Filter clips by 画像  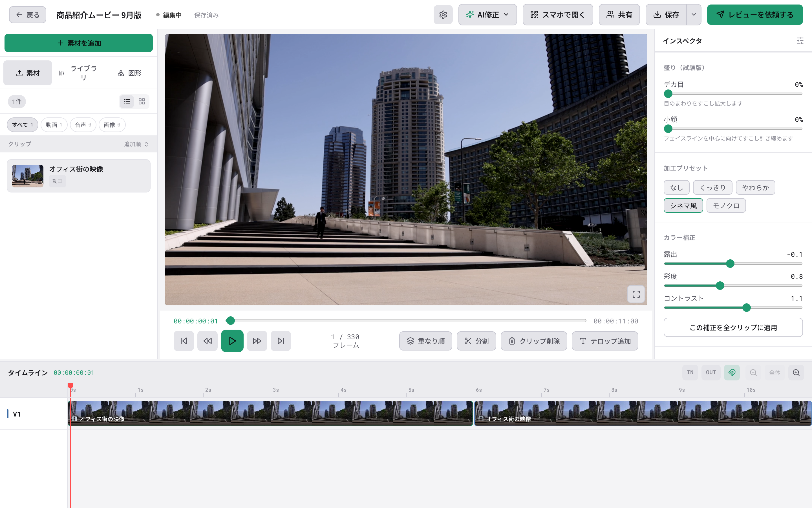click(x=112, y=125)
